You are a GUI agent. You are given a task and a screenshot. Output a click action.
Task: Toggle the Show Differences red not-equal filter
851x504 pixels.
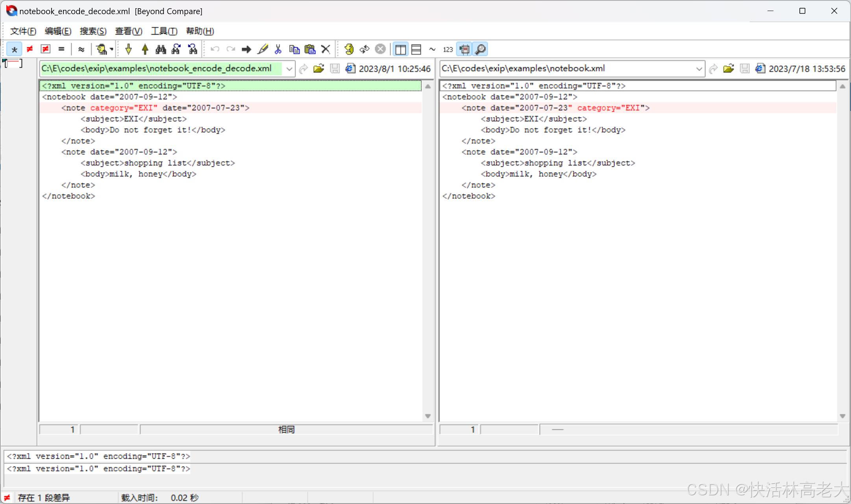[30, 50]
